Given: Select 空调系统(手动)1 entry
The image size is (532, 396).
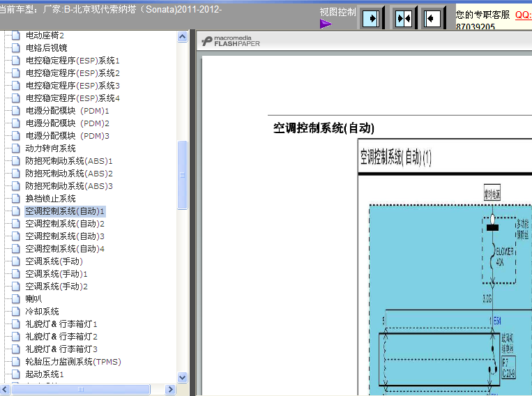Looking at the screenshot, I should point(56,274).
